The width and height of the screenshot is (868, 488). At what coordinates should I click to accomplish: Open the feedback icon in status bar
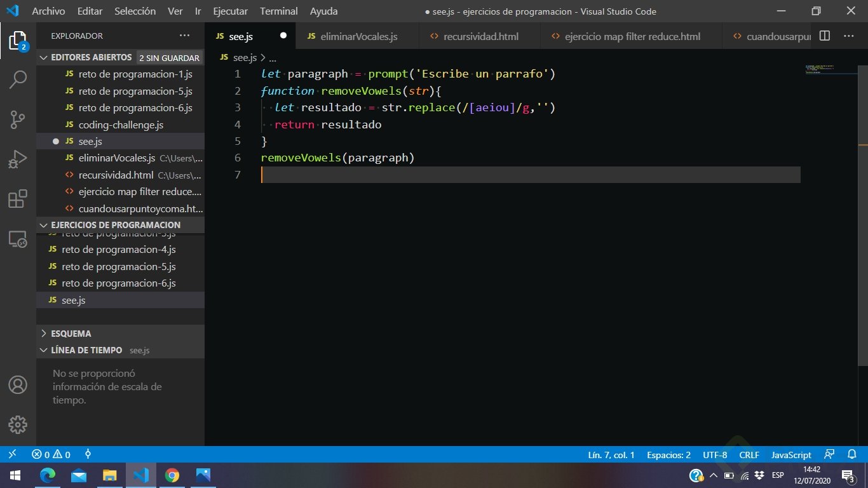[829, 454]
